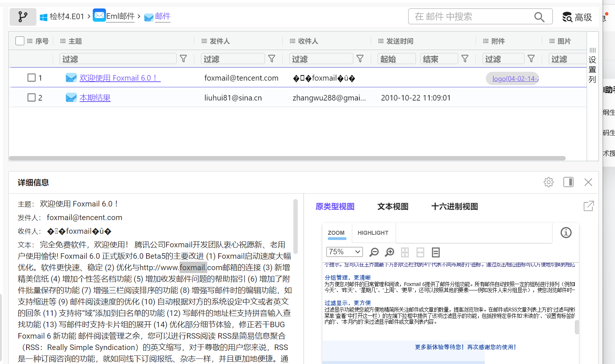This screenshot has width=615, height=364.
Task: Focus the 收件人 filter input field
Action: pos(321,59)
